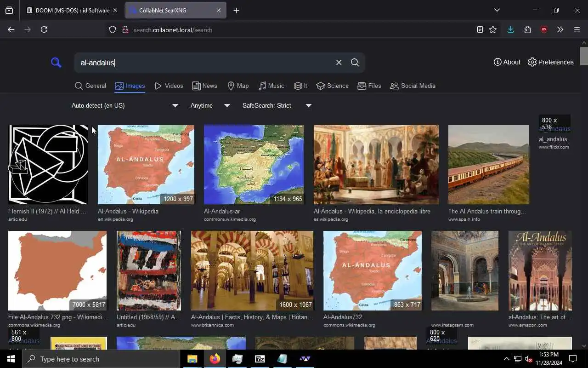Switch to the Map category tab
Image resolution: width=588 pixels, height=368 pixels.
point(238,86)
